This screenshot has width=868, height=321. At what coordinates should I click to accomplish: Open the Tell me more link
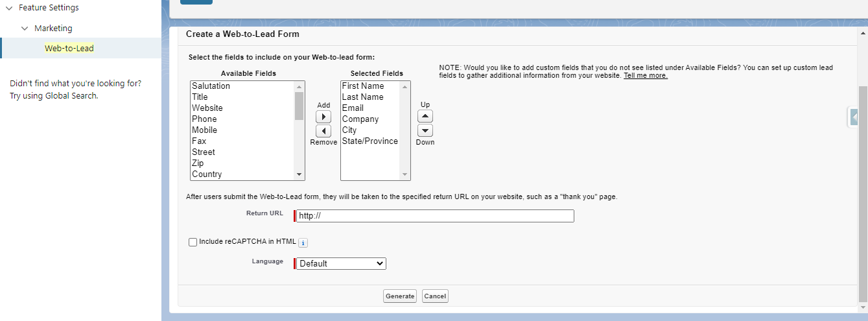(x=645, y=76)
